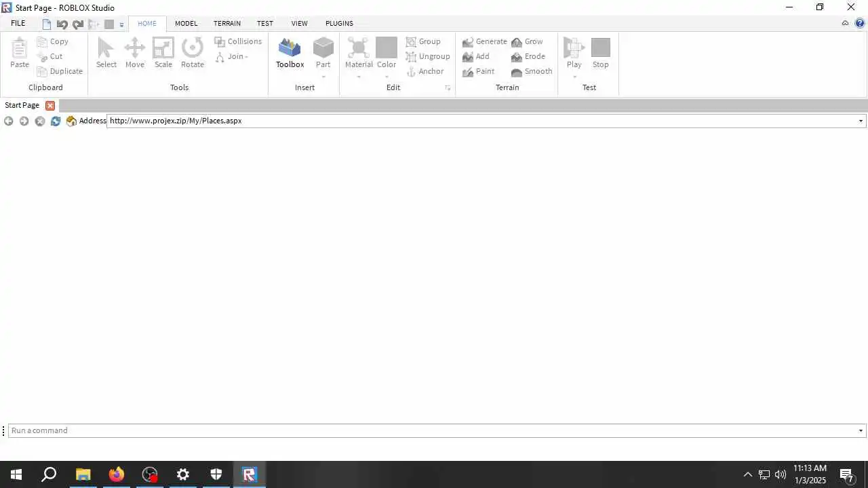Click the Anchor button

coord(425,71)
